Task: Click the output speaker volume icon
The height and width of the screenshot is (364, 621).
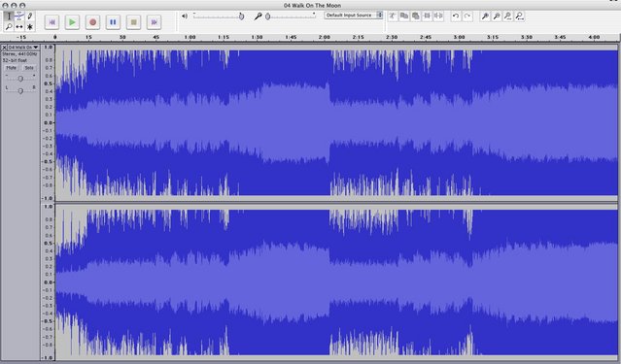Action: (185, 17)
